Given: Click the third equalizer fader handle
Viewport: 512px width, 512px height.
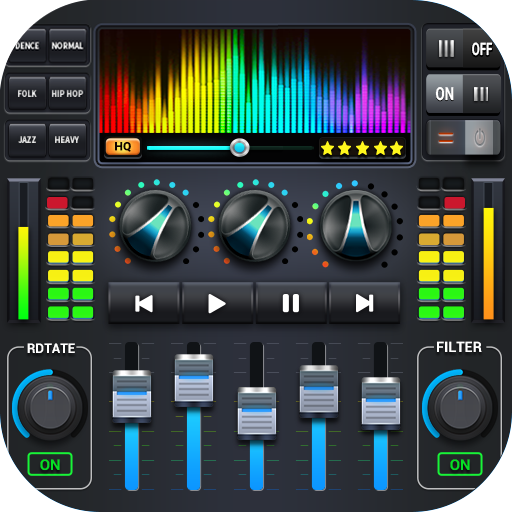Looking at the screenshot, I should (257, 413).
